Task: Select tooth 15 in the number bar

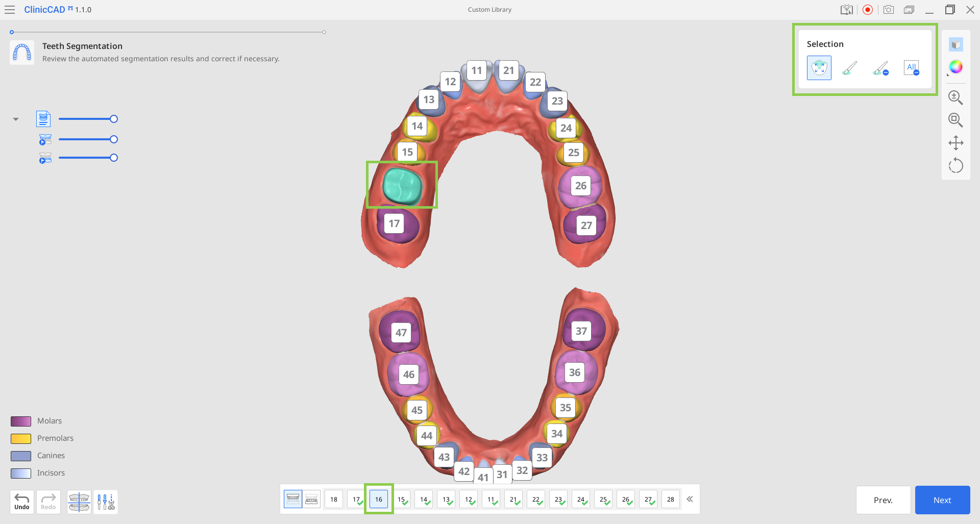Action: click(x=401, y=499)
